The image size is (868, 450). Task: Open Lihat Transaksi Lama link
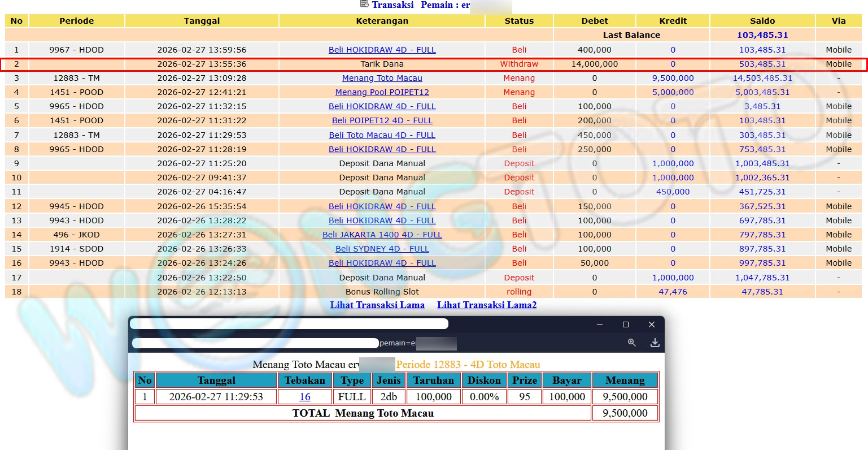click(377, 305)
